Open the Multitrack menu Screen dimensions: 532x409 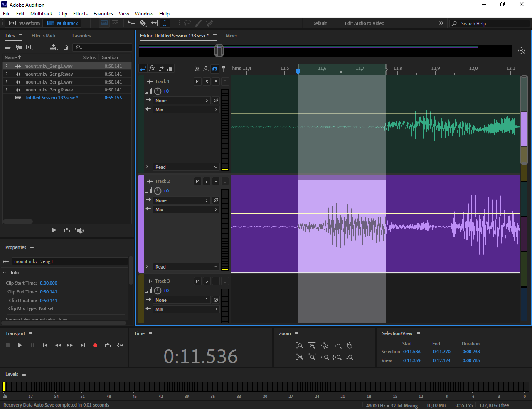(42, 14)
